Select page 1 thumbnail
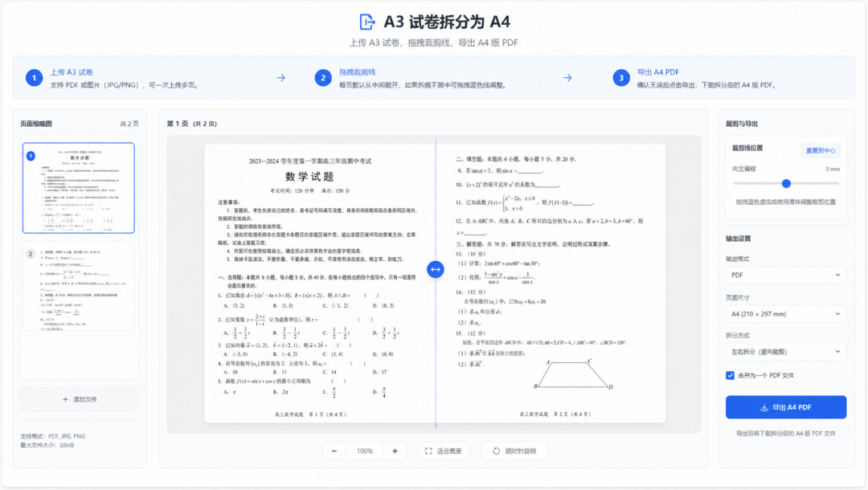The width and height of the screenshot is (868, 490). 79,188
